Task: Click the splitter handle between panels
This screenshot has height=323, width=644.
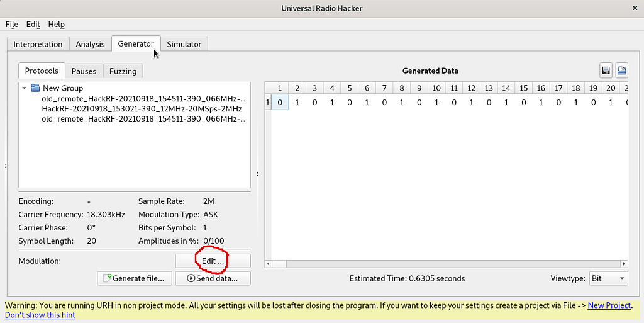Action: [257, 174]
